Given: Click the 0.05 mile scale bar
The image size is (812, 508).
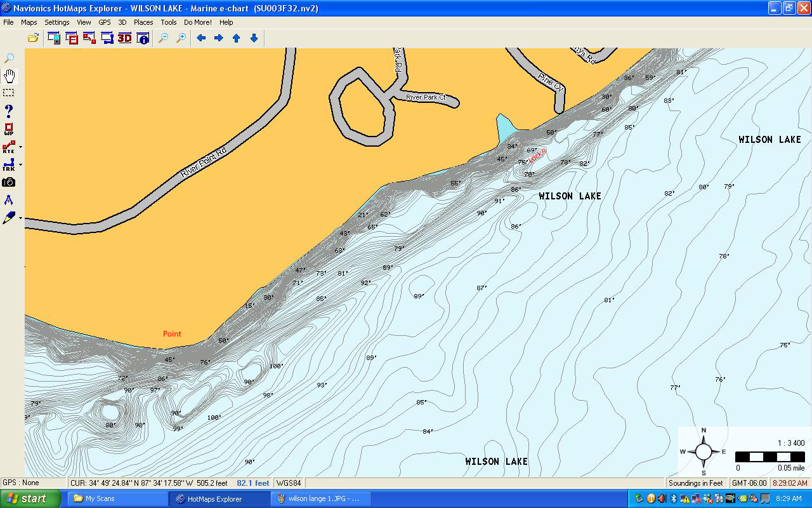Looking at the screenshot, I should 771,457.
